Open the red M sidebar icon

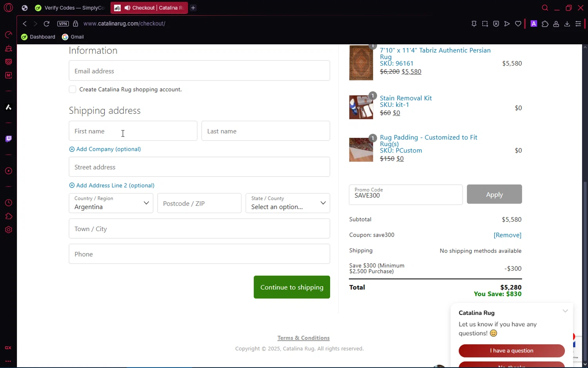[8, 75]
